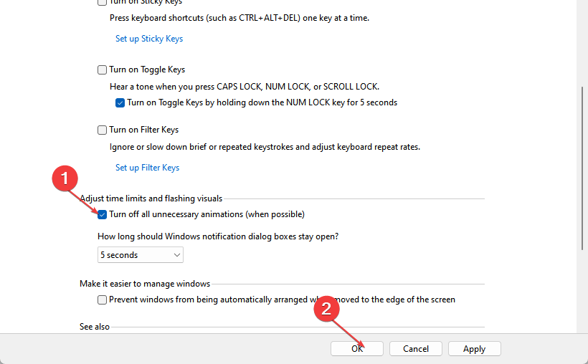Click the Adjust time limits section heading

pyautogui.click(x=151, y=198)
